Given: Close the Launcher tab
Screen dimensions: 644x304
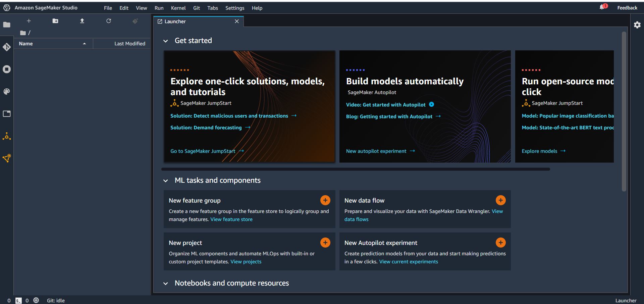Looking at the screenshot, I should pos(237,21).
